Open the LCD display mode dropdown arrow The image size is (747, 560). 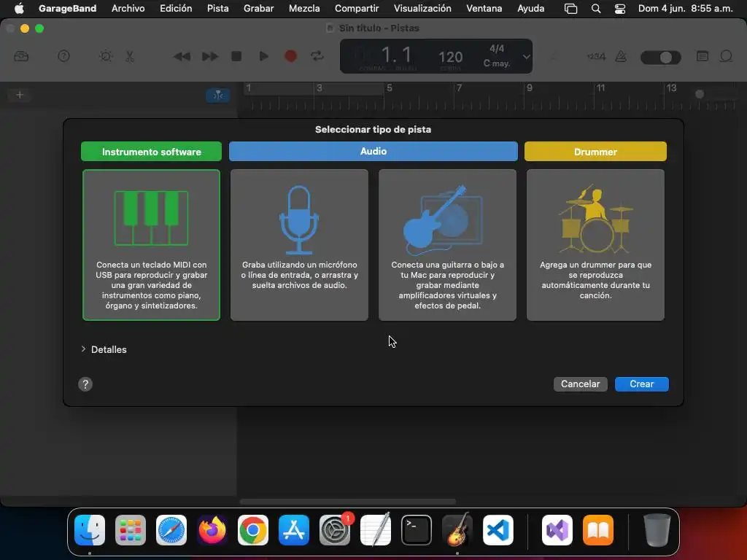pyautogui.click(x=526, y=56)
